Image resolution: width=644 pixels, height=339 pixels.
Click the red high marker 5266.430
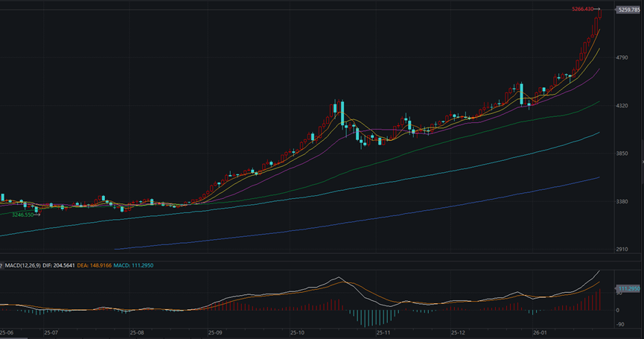(x=583, y=9)
